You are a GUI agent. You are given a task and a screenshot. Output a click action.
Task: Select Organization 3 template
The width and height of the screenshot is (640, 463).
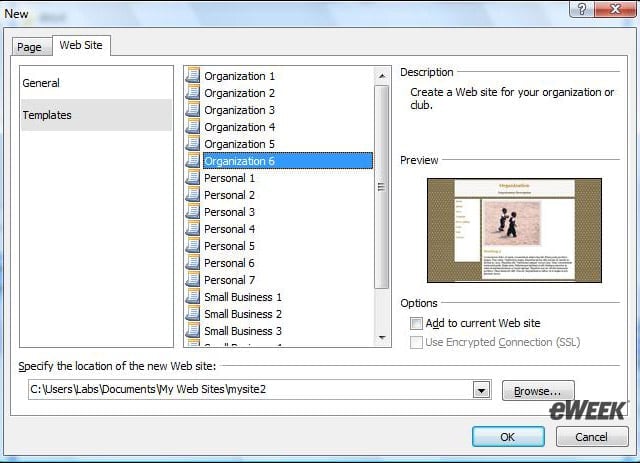pos(240,110)
